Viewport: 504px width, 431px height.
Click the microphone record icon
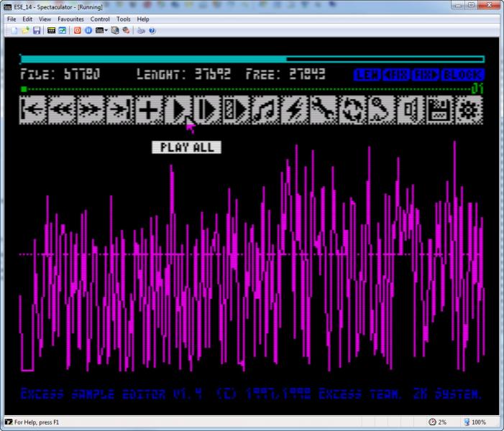coord(381,110)
